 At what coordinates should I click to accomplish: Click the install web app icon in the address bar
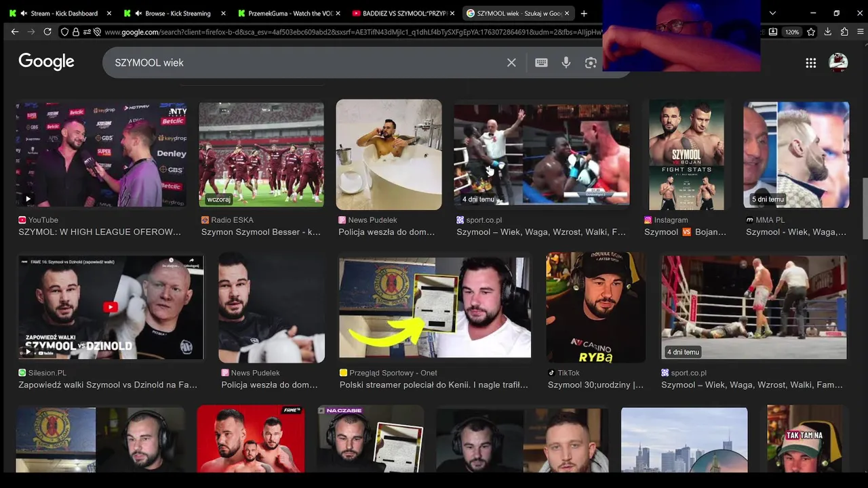tap(773, 32)
